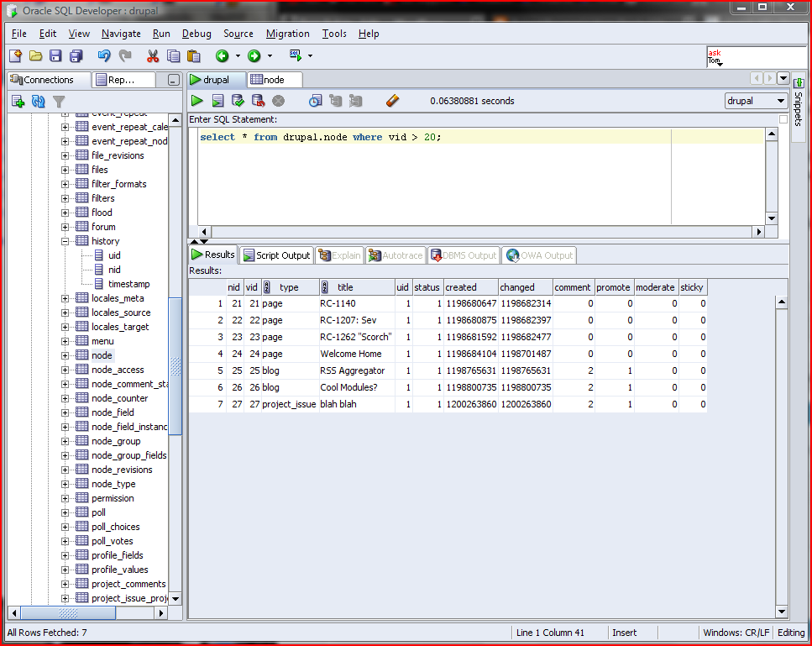Viewport: 812px width, 646px height.
Task: Click the Refresh connections icon
Action: [39, 102]
